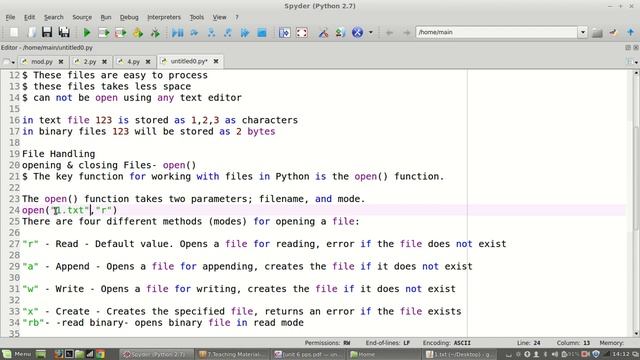Close the mod.py tab
The width and height of the screenshot is (640, 360).
tap(61, 62)
